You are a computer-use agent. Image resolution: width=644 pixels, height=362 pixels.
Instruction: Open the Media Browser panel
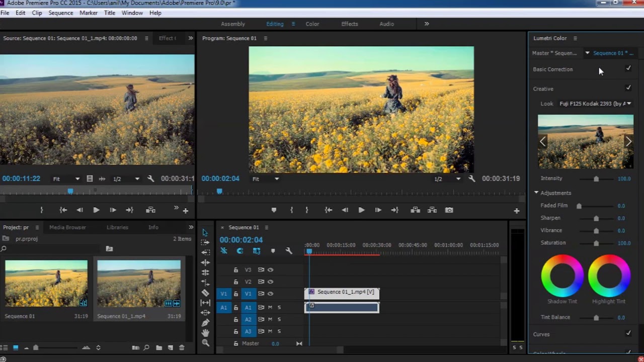pos(67,227)
